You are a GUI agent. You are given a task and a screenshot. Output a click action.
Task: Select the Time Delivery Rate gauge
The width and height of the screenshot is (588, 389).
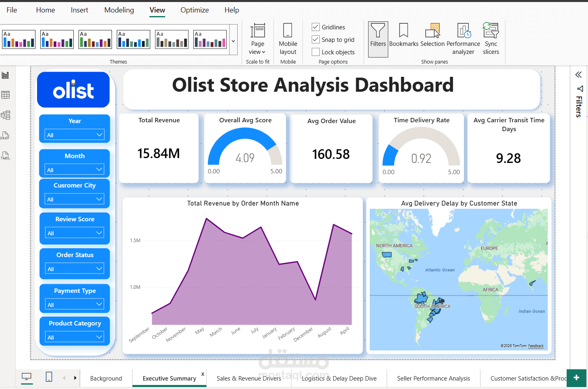tap(421, 148)
